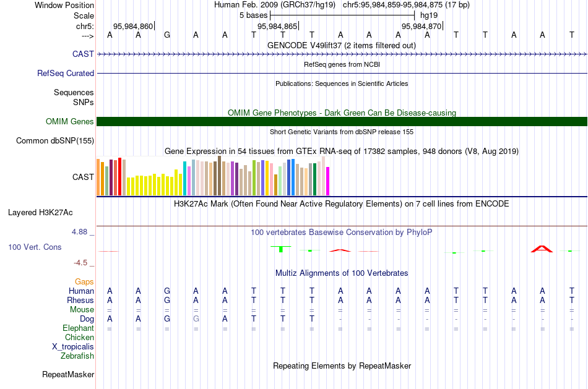Click the dark green OMIM gene bar
Viewport: 588px width, 389px height.
[x=342, y=121]
